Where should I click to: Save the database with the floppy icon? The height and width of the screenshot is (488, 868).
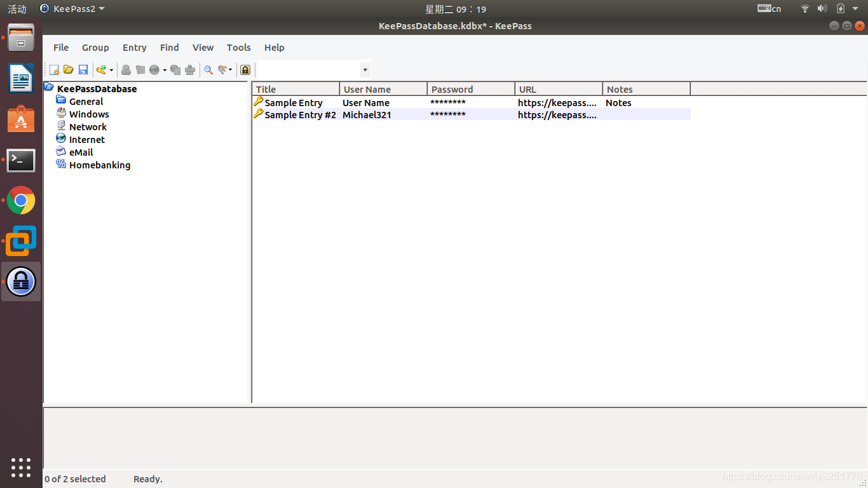(83, 70)
